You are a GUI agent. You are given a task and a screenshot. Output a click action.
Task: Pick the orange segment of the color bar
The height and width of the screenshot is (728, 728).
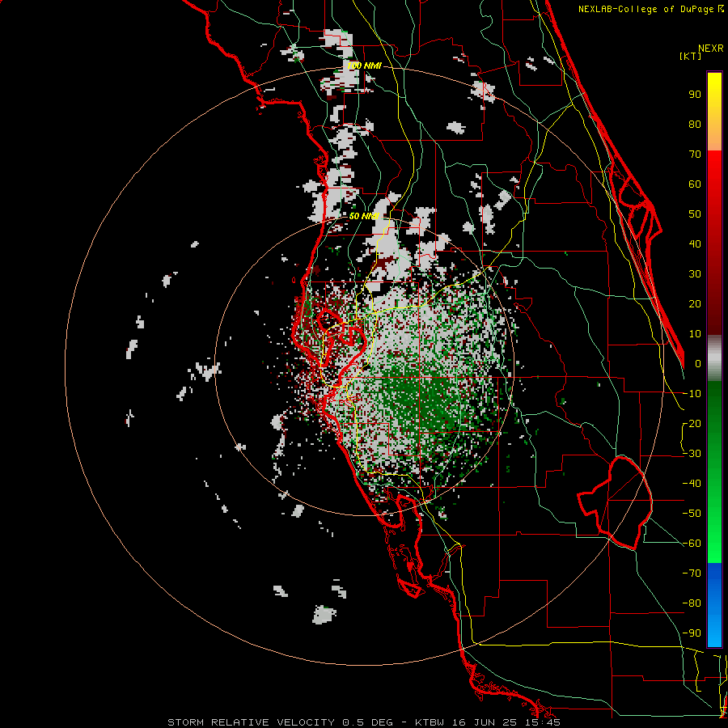point(714,137)
